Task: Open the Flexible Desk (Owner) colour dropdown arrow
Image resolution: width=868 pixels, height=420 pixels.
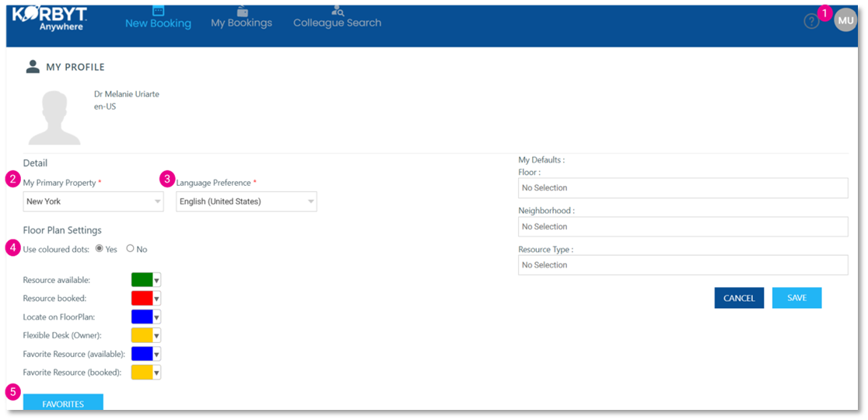Action: (156, 336)
